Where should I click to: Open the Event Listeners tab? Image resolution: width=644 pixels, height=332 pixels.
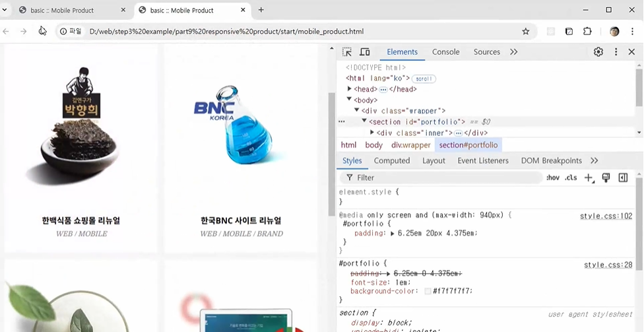[x=483, y=160]
